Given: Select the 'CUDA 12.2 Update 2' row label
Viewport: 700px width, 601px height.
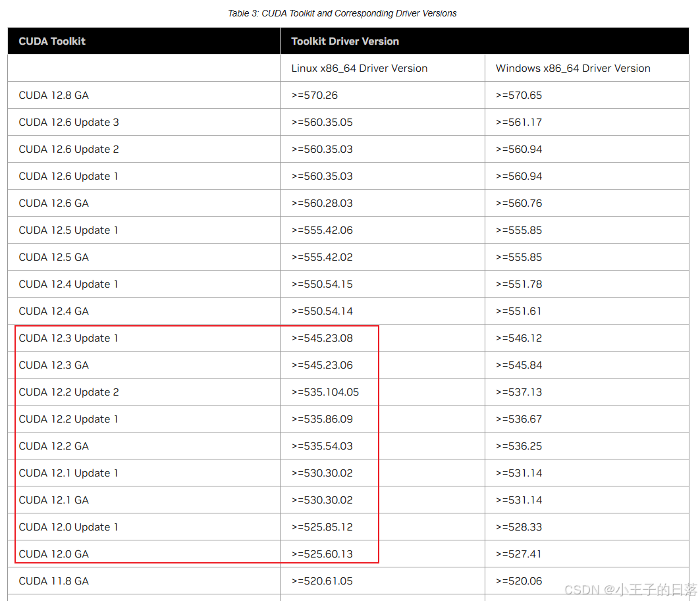Looking at the screenshot, I should pyautogui.click(x=68, y=392).
